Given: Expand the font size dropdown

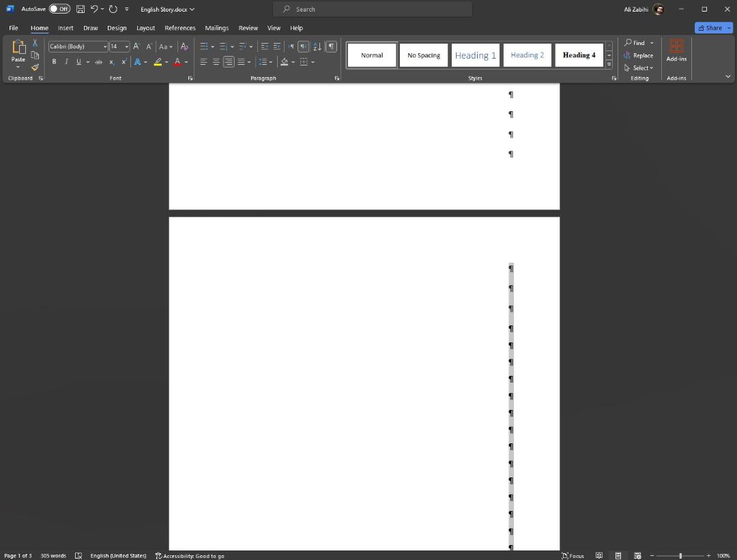Looking at the screenshot, I should pos(126,46).
